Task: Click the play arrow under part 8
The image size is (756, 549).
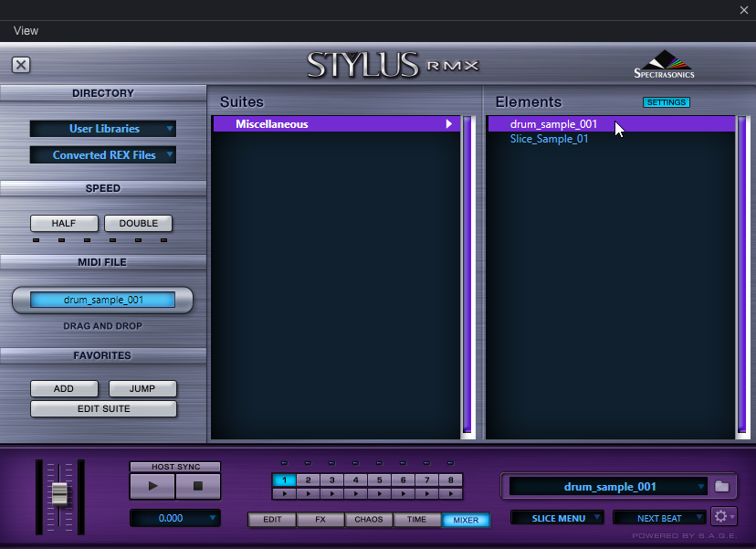Action: tap(451, 493)
